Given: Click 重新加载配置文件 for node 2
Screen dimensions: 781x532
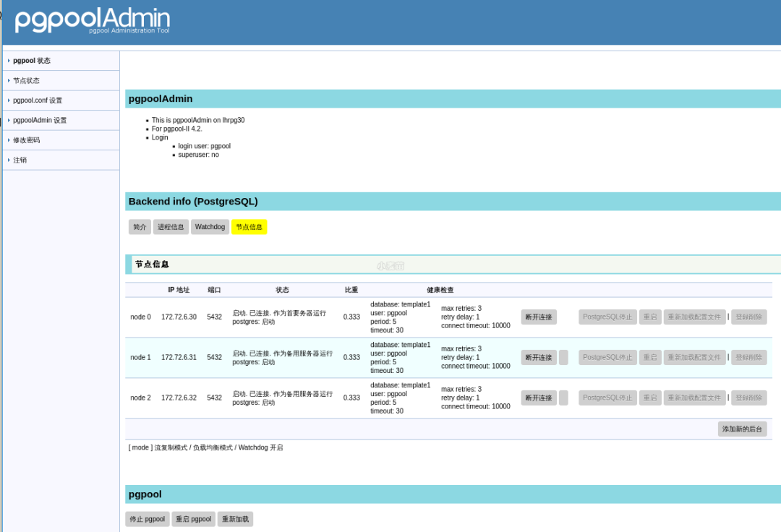Looking at the screenshot, I should click(694, 398).
